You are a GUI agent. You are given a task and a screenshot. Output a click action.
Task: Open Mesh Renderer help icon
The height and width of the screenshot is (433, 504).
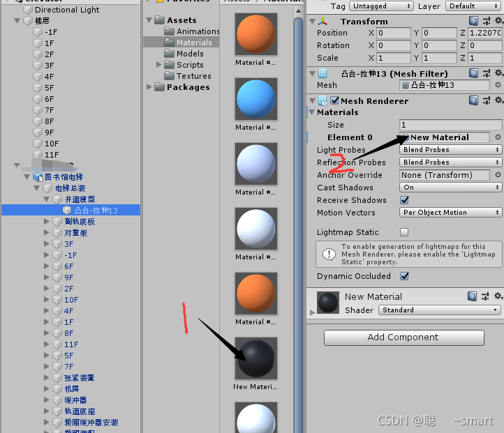tap(473, 100)
